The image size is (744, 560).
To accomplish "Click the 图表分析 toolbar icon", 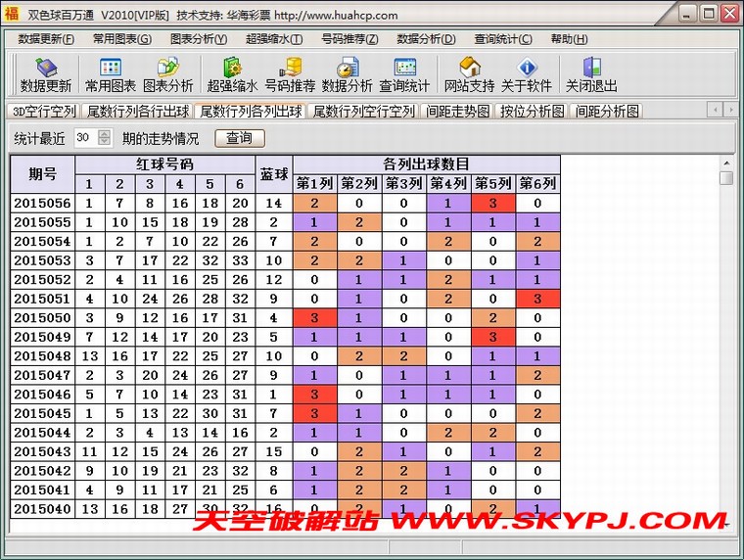I will point(168,74).
